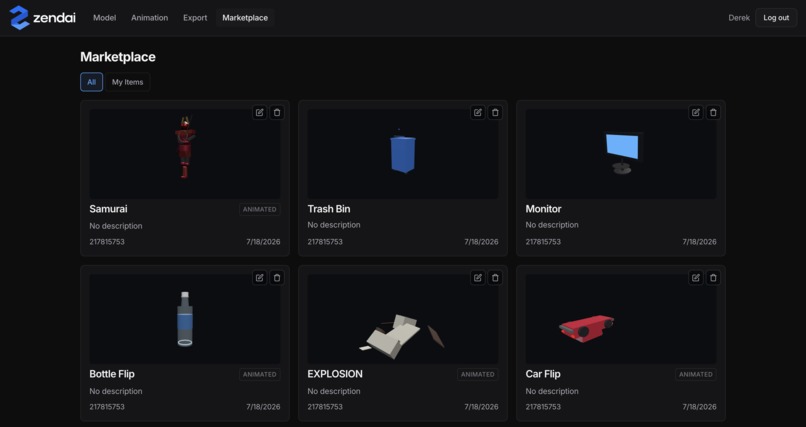Click the Samurai title text
The height and width of the screenshot is (427, 806).
(x=108, y=209)
